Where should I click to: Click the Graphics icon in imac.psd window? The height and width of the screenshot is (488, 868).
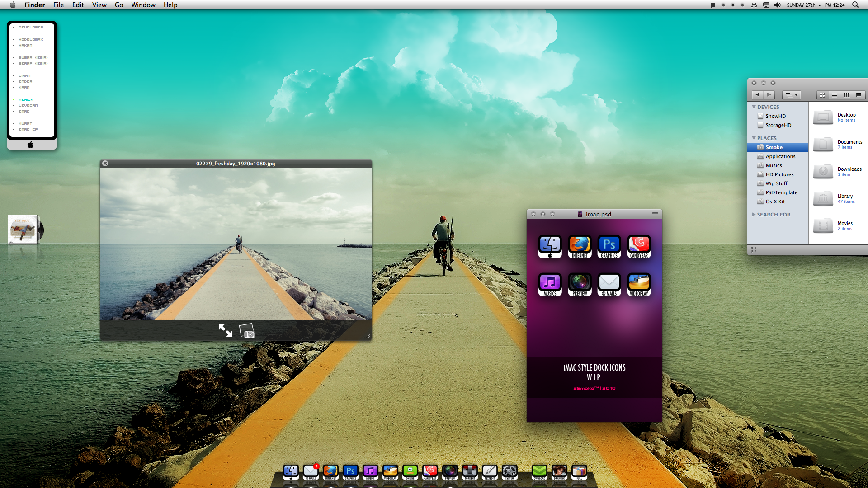pos(609,247)
